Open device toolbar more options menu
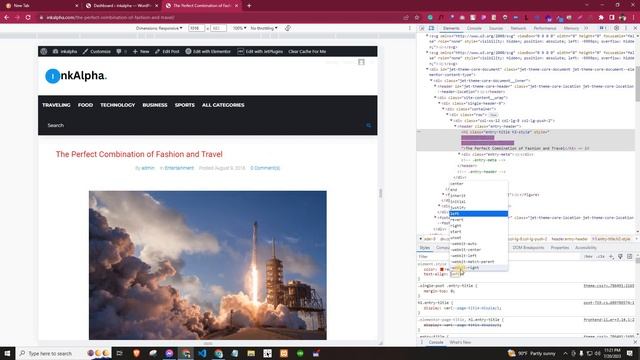Image resolution: width=640 pixels, height=360 pixels. 409,28
